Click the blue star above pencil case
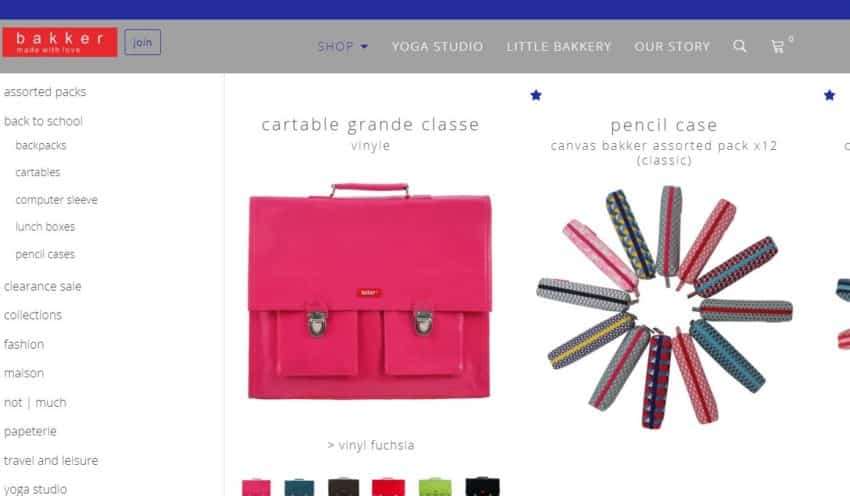 point(536,95)
